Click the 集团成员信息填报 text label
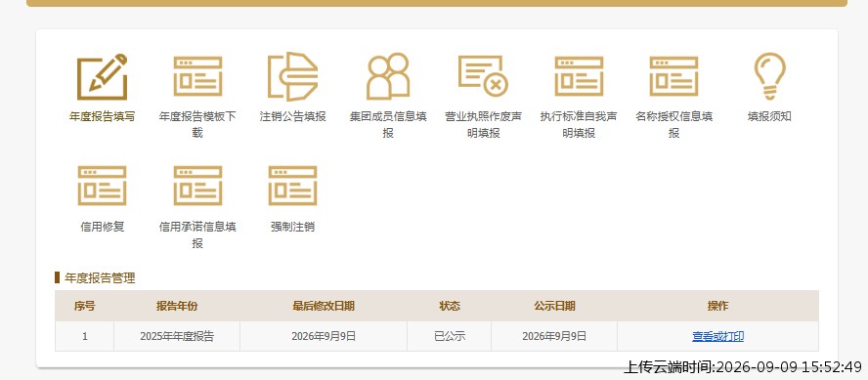The height and width of the screenshot is (380, 868). click(388, 125)
